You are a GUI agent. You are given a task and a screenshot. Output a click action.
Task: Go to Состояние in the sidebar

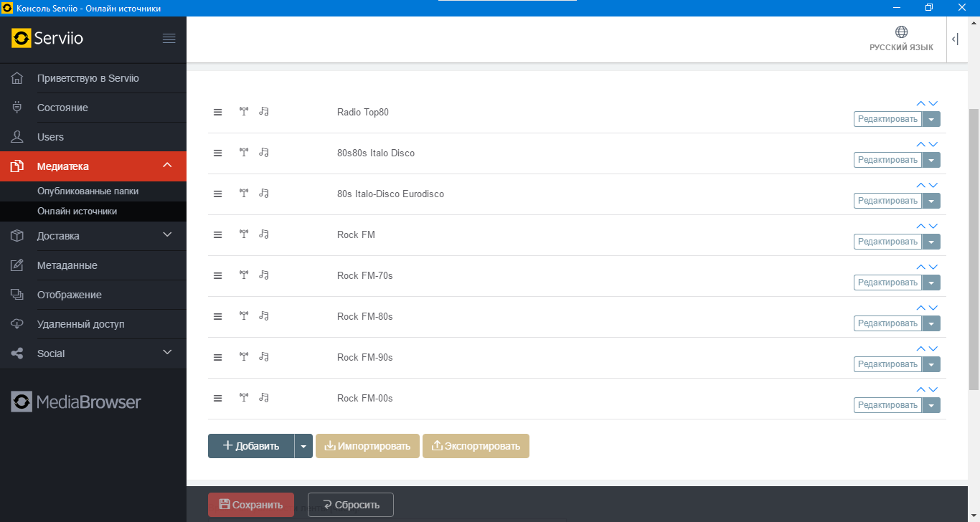tap(62, 108)
